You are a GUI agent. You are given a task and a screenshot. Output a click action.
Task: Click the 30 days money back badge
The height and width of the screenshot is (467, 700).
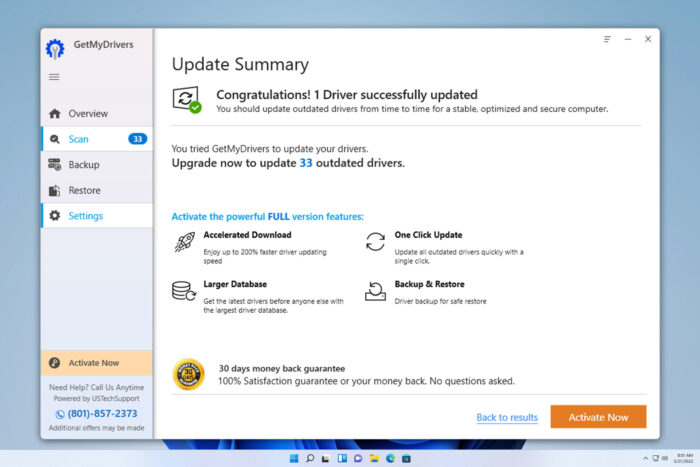[x=188, y=374]
